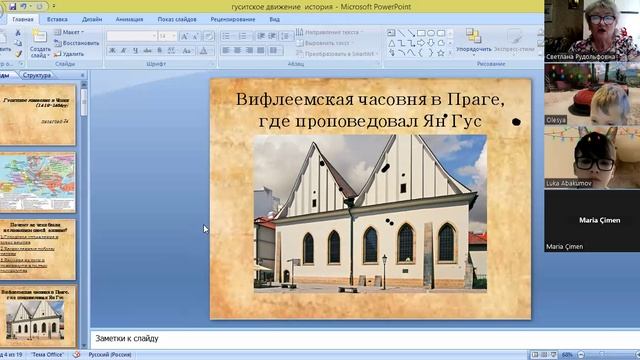Open the quick access toolbar customization arrow
The width and height of the screenshot is (640, 360).
[53, 7]
